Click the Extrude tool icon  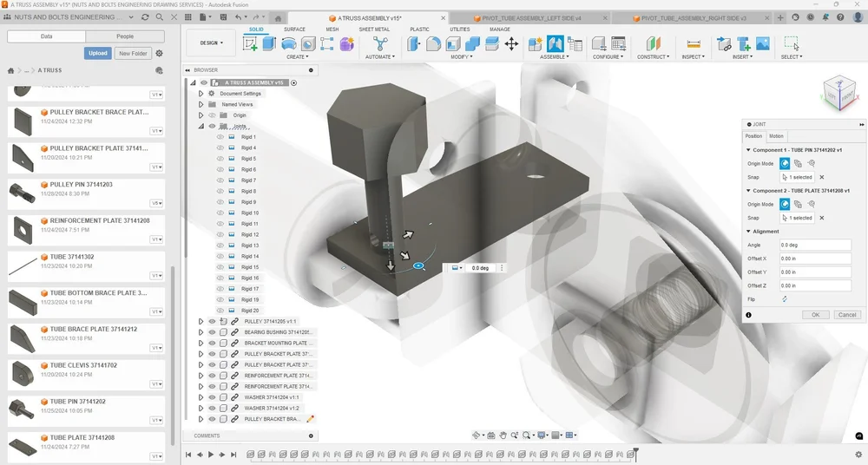click(x=269, y=43)
